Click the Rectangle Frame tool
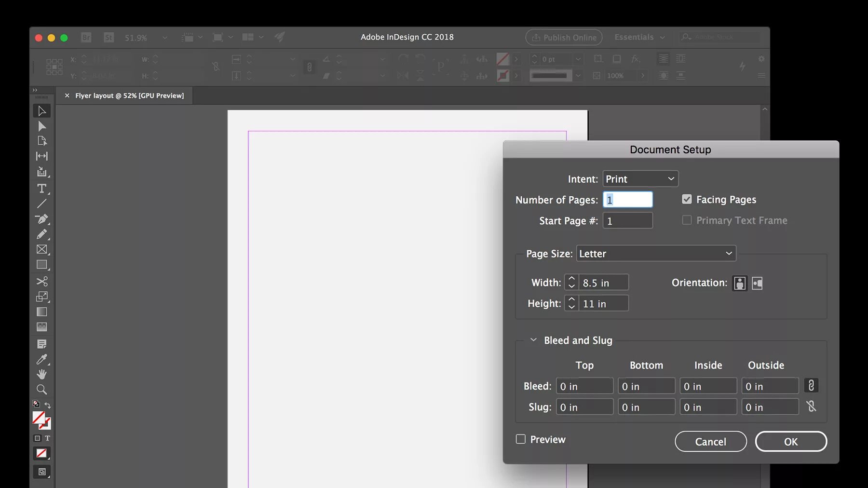The width and height of the screenshot is (868, 488). pos(42,249)
